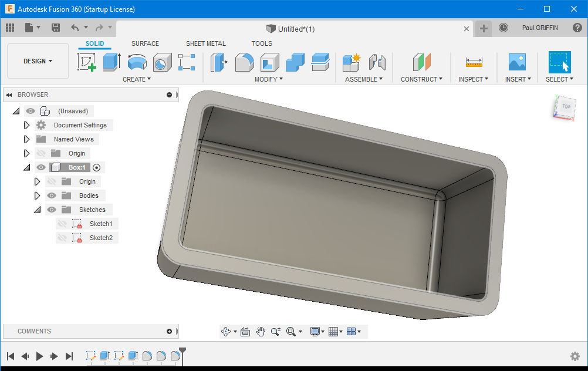Switch to the TOOLS tab

coord(262,43)
